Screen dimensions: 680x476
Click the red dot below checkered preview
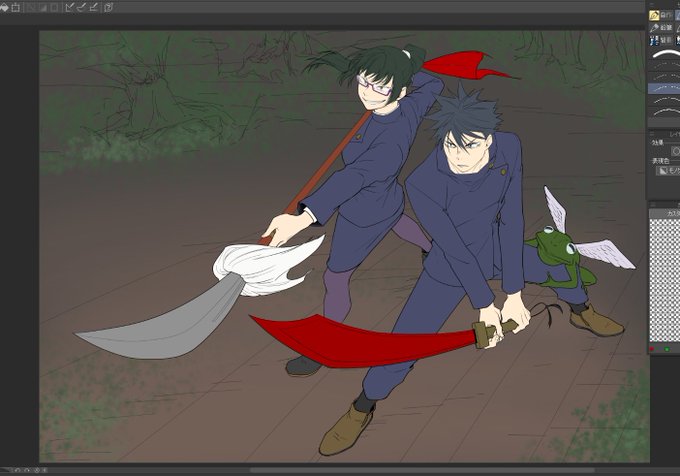coord(652,349)
